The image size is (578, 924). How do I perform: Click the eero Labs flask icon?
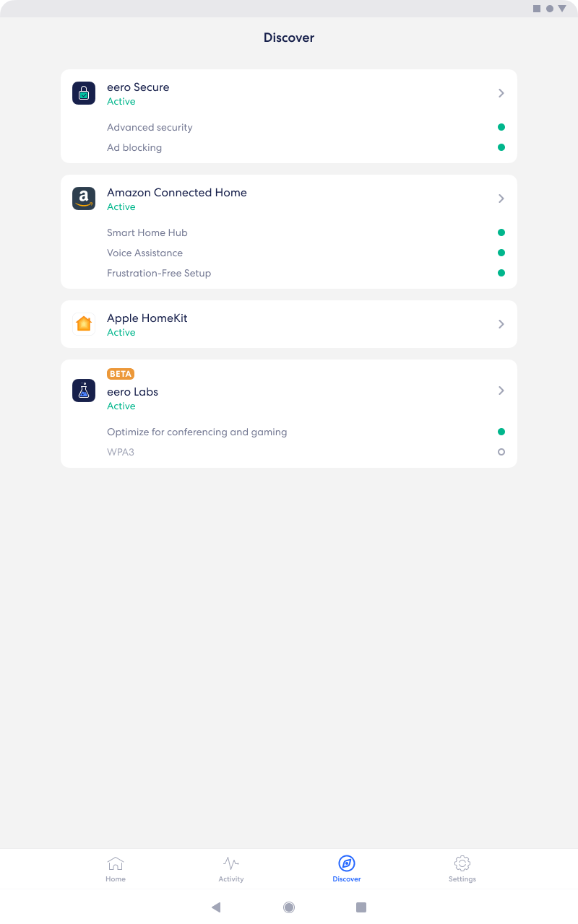click(83, 391)
